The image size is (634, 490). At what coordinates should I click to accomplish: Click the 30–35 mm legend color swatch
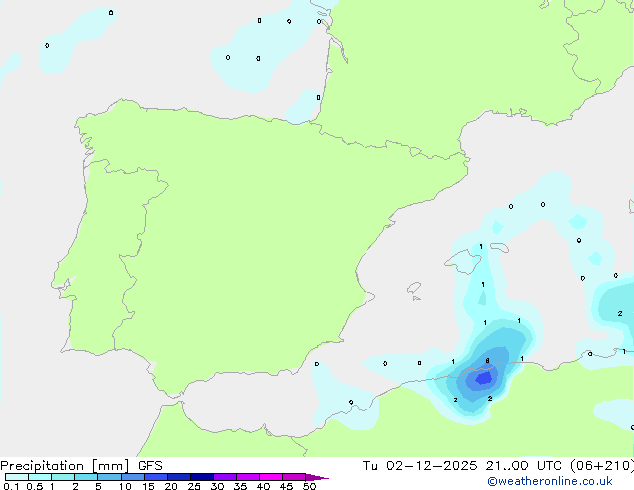(225, 477)
